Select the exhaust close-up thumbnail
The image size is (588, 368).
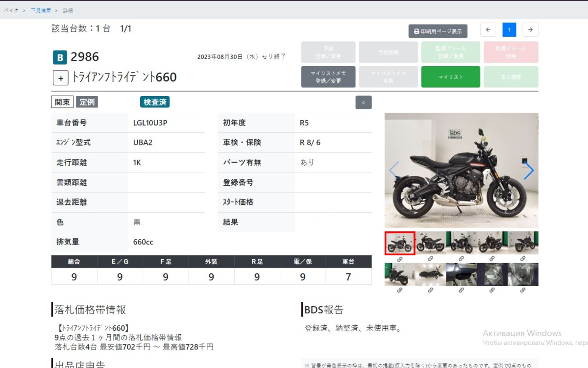click(462, 274)
